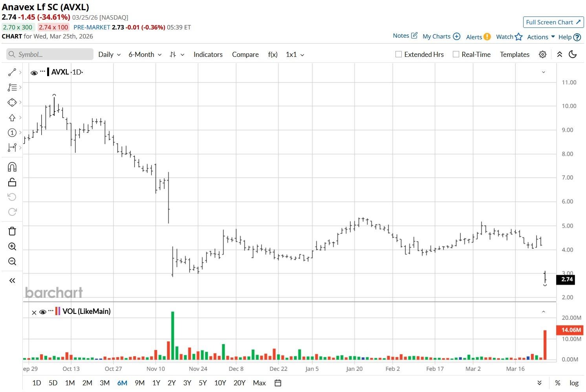Open the 6-Month period dropdown
This screenshot has height=392, width=586.
coord(145,55)
